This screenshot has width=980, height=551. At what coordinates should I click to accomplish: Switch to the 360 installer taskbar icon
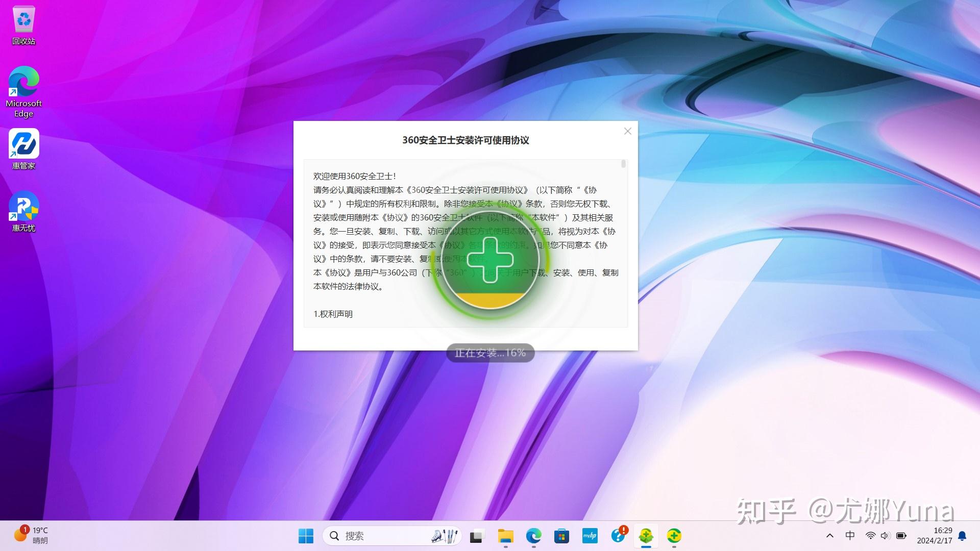(646, 536)
